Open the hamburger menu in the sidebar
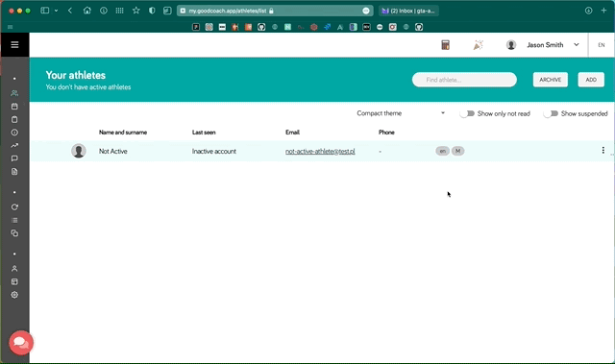 coord(14,45)
